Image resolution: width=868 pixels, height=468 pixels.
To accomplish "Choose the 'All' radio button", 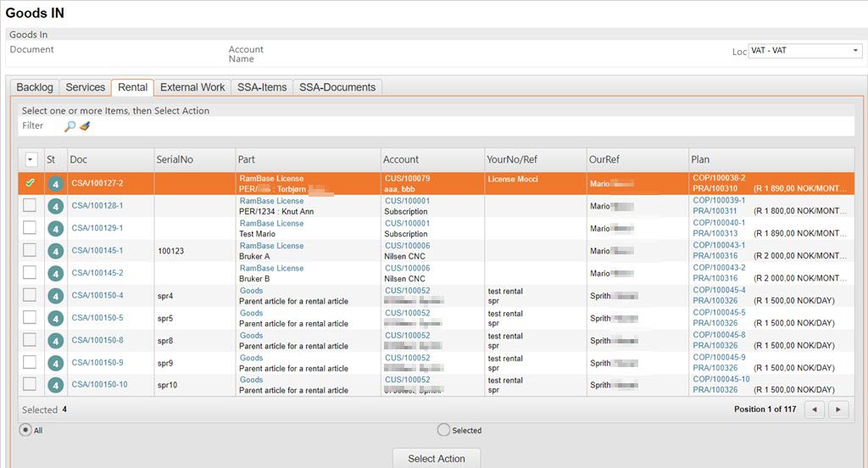I will coord(25,430).
